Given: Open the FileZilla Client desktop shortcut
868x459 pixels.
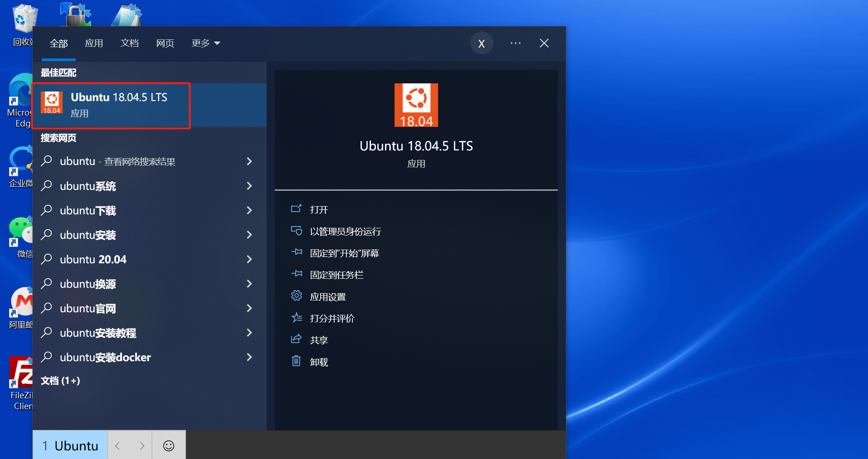Looking at the screenshot, I should click(x=21, y=383).
